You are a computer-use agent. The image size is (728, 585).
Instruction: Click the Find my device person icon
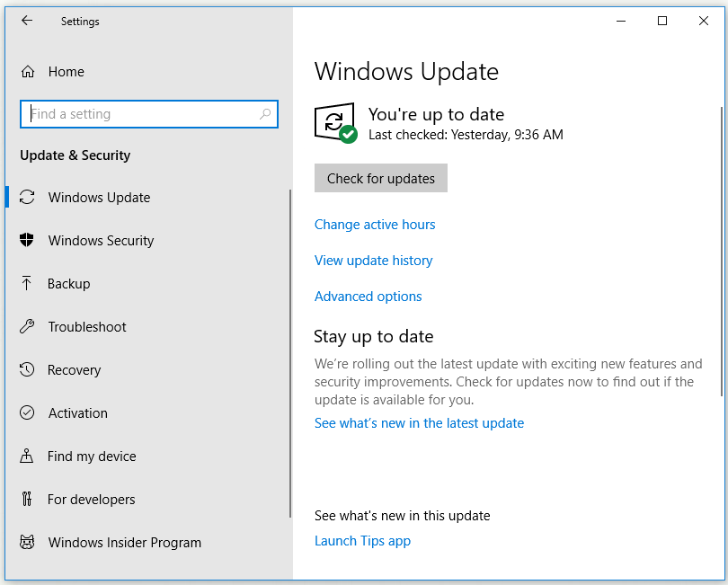(26, 456)
